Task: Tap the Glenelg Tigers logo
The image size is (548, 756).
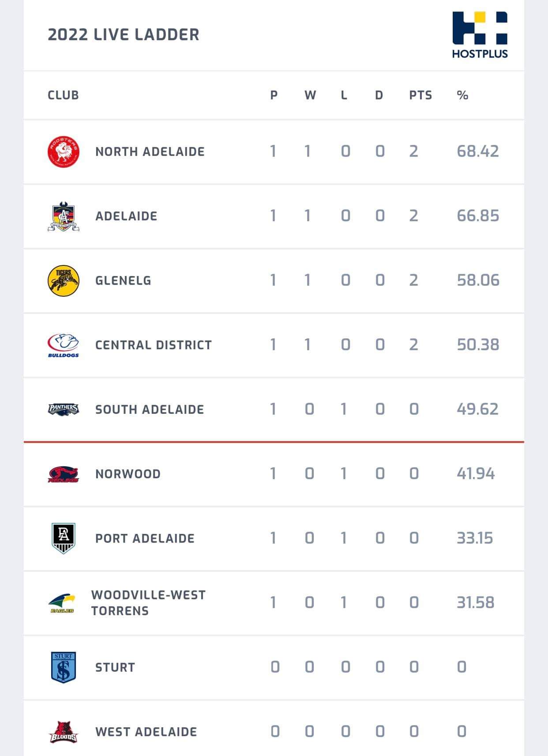Action: pos(63,280)
